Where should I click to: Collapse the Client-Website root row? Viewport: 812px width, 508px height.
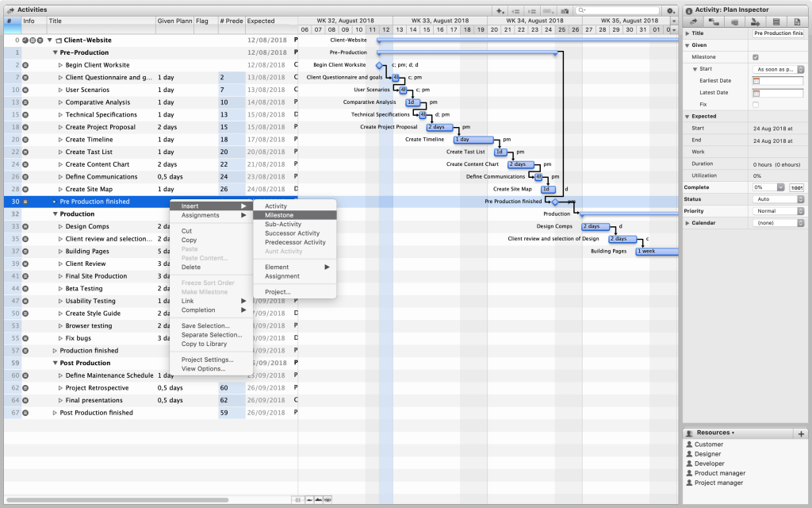(x=50, y=40)
